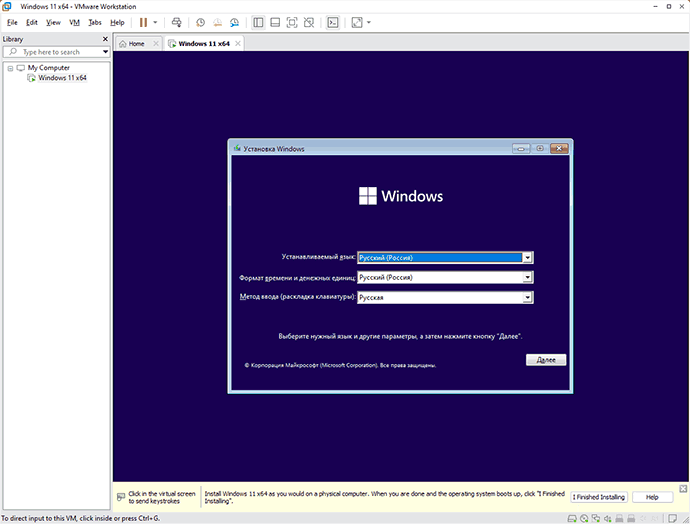This screenshot has width=690, height=524.
Task: Click the VMware Workstation title bar icon
Action: coord(7,6)
